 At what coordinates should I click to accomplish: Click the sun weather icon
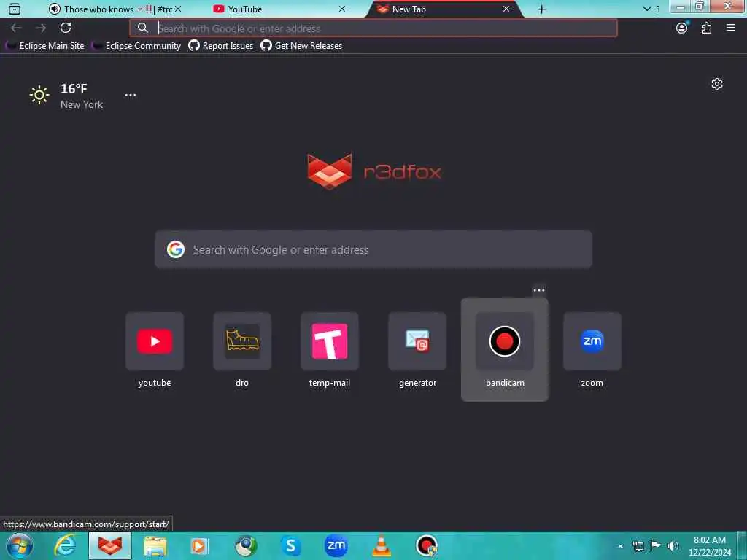39,95
